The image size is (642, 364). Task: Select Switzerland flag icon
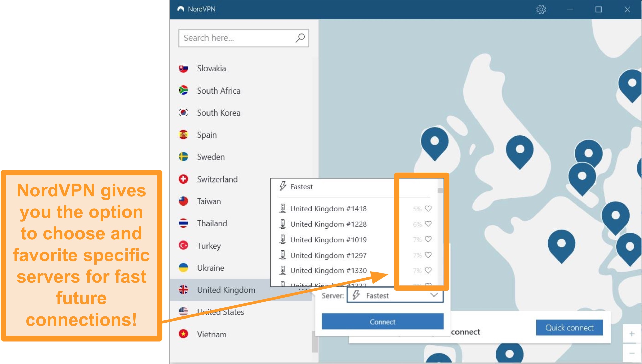183,179
